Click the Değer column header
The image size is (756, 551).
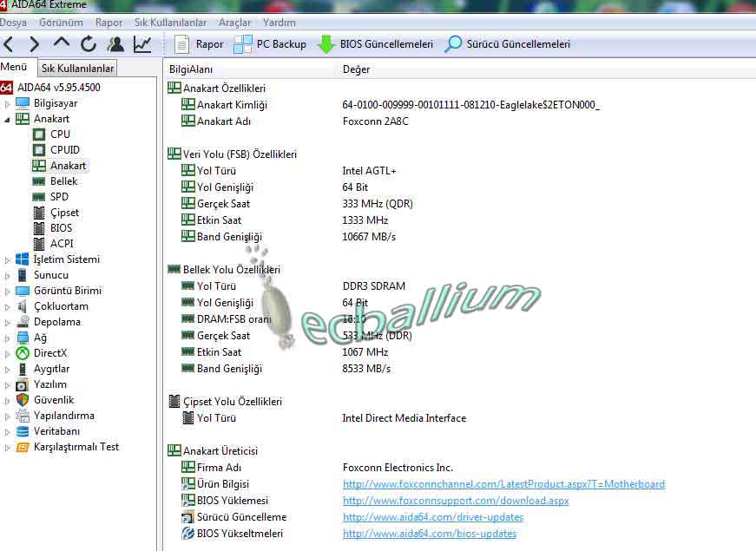[x=357, y=69]
